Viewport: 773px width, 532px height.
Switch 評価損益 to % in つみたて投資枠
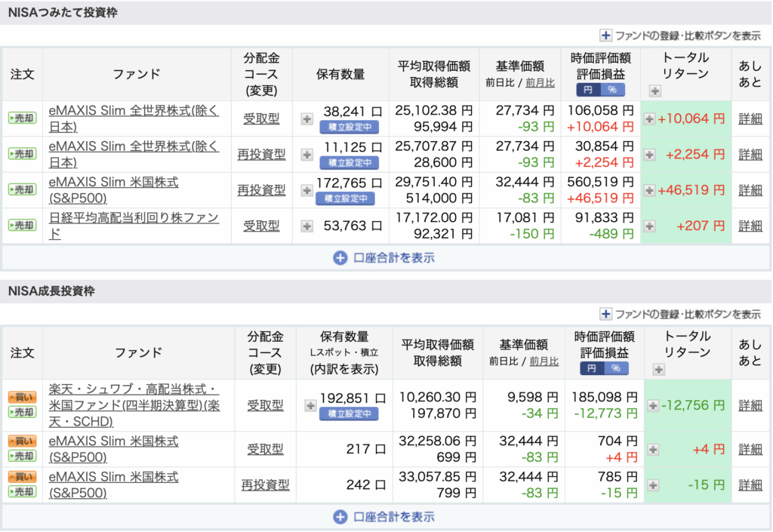tap(612, 90)
